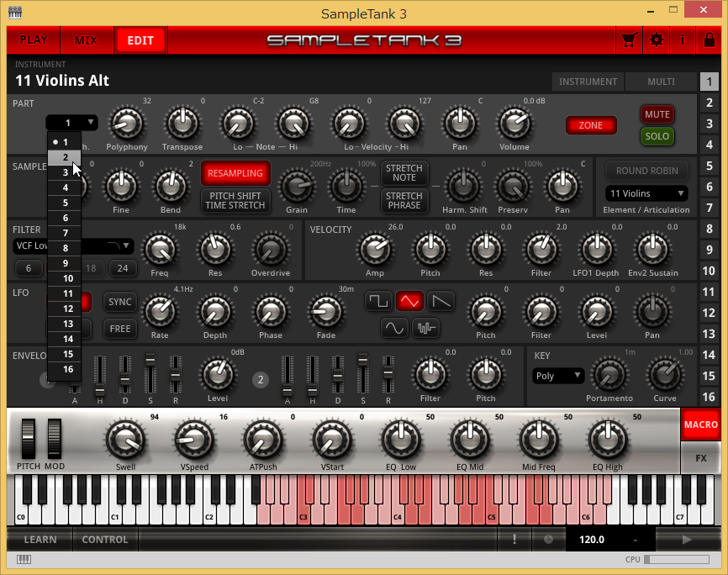The image size is (728, 575).
Task: Select the sine LFO waveform
Action: tap(394, 329)
